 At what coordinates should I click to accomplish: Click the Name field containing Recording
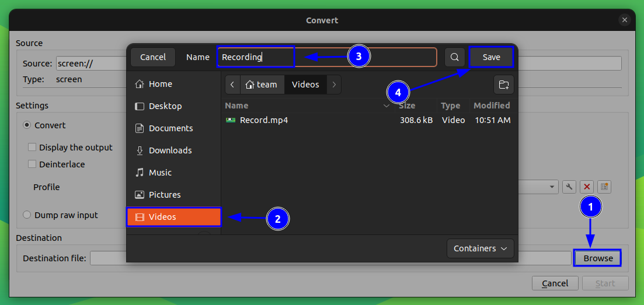(x=326, y=57)
